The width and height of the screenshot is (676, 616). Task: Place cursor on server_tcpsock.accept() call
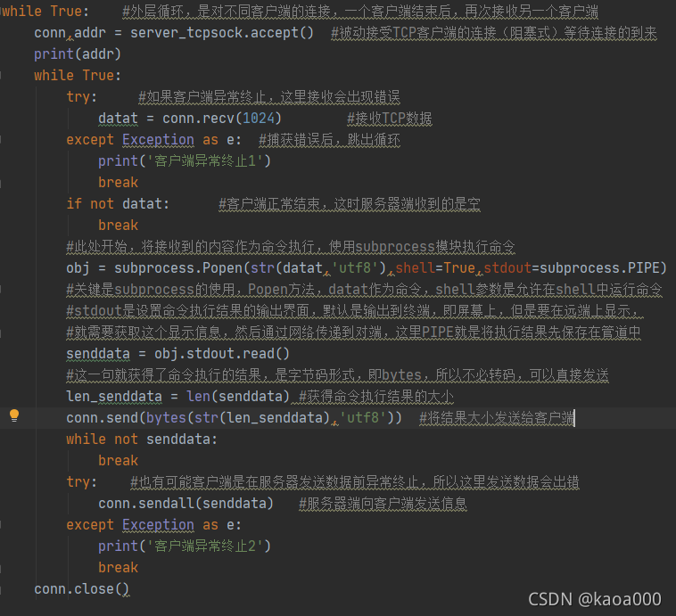[222, 33]
